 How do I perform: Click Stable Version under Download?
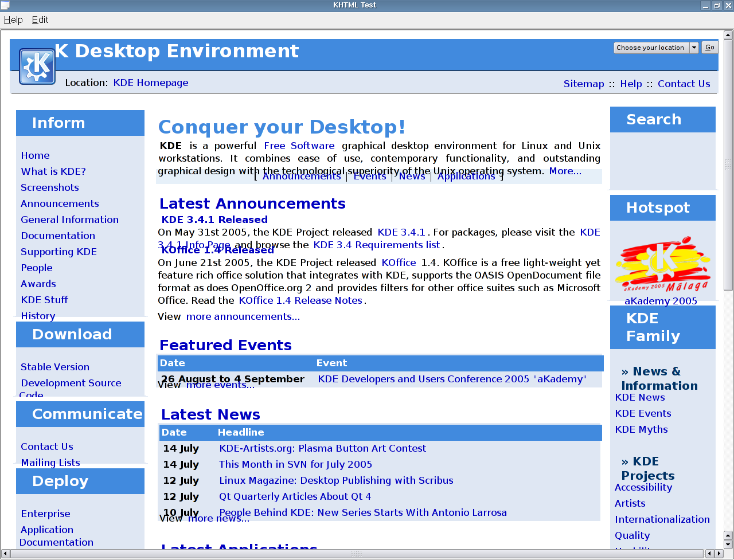point(55,367)
